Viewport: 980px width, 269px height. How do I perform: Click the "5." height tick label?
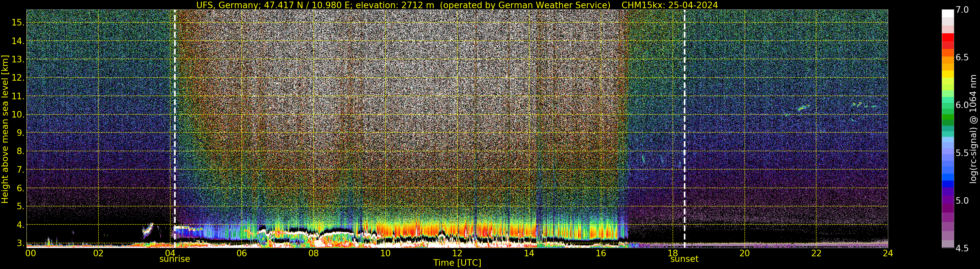click(x=20, y=207)
